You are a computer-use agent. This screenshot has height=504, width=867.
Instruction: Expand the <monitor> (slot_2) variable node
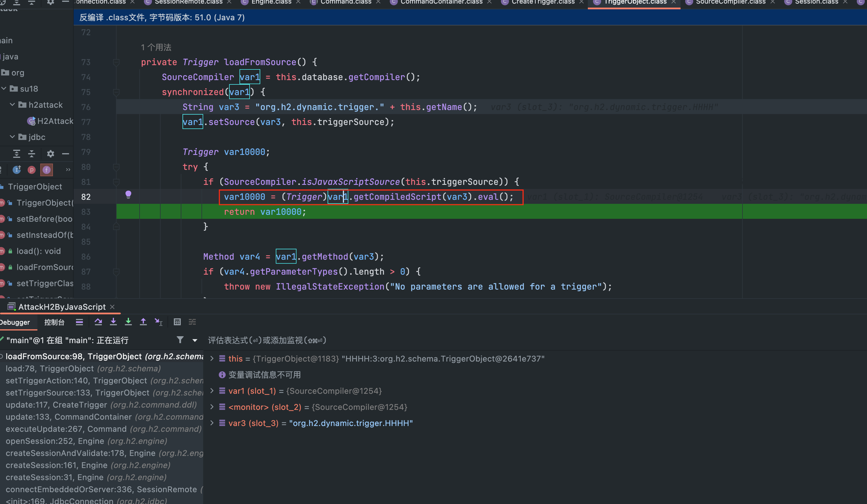[212, 407]
